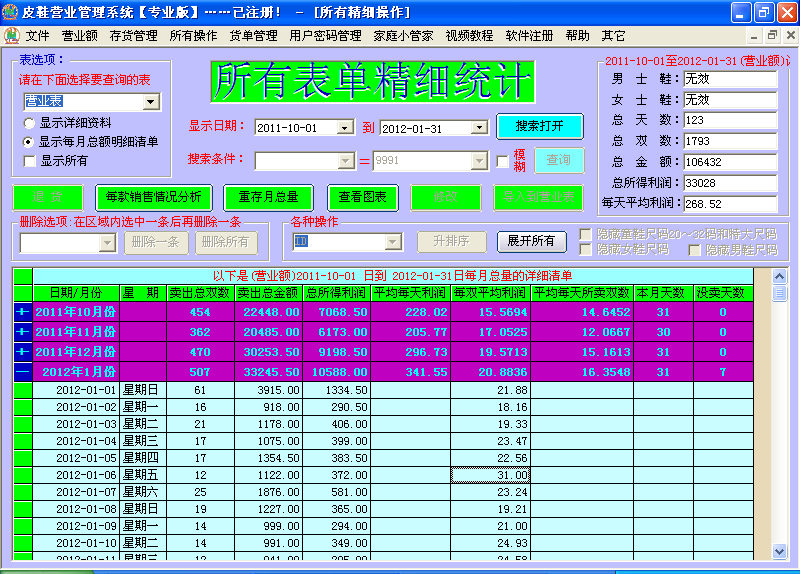Screen dimensions: 800x574
Task: Select 显示详细资料 radio button
Action: 29,123
